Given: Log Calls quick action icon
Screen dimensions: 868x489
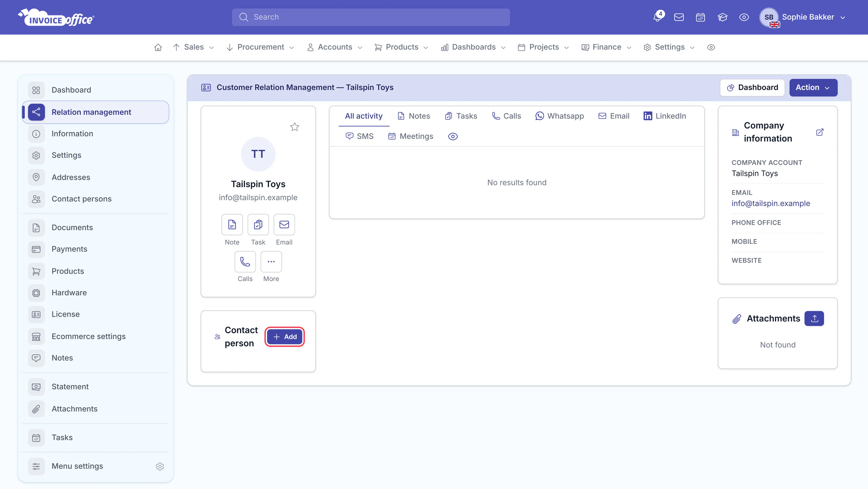Looking at the screenshot, I should pos(245,261).
